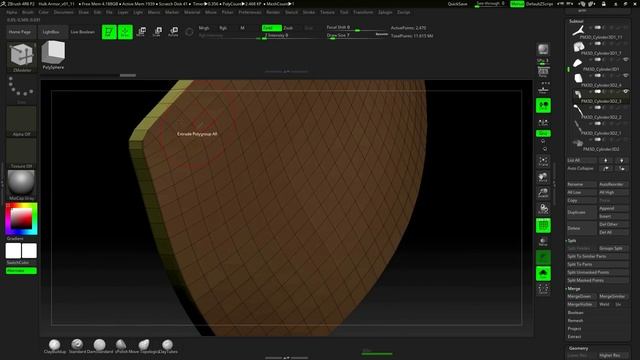Toggle the green Draw mode button
This screenshot has width=640, height=360.
(125, 32)
